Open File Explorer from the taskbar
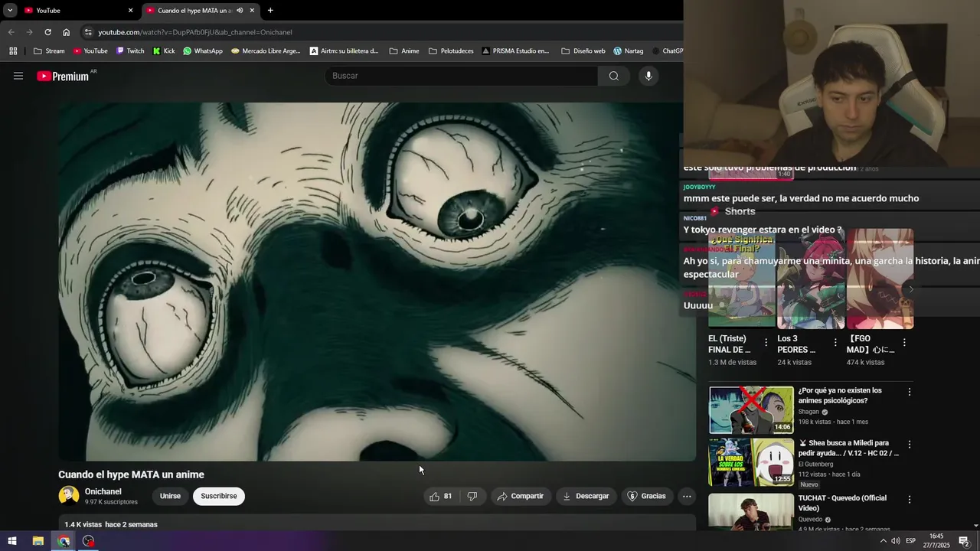Image resolution: width=980 pixels, height=551 pixels. (38, 541)
